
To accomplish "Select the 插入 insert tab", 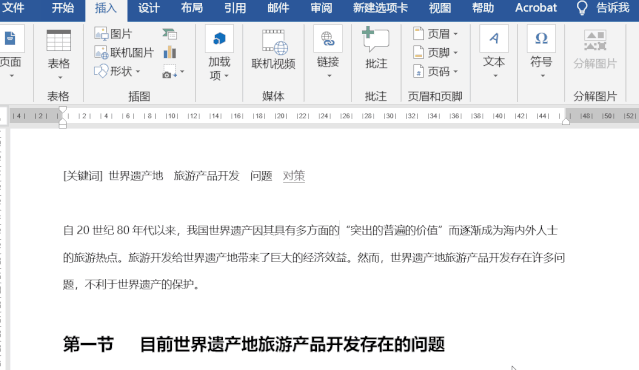I will [x=106, y=8].
